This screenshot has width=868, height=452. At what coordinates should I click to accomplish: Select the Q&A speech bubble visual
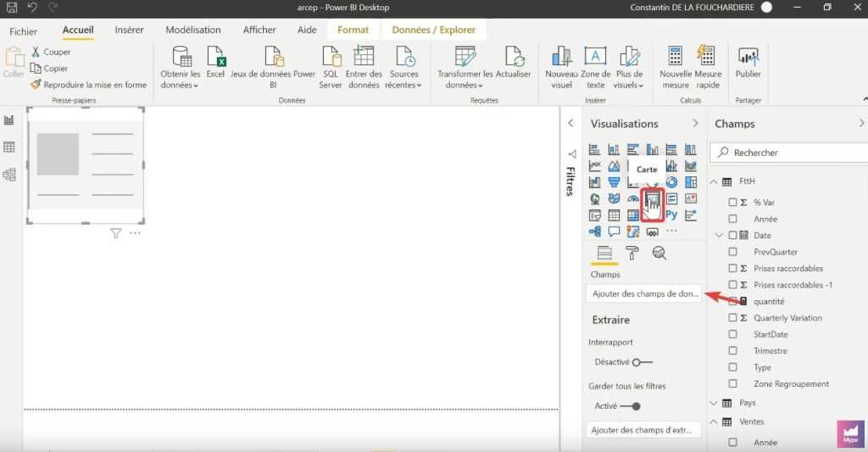pyautogui.click(x=614, y=231)
